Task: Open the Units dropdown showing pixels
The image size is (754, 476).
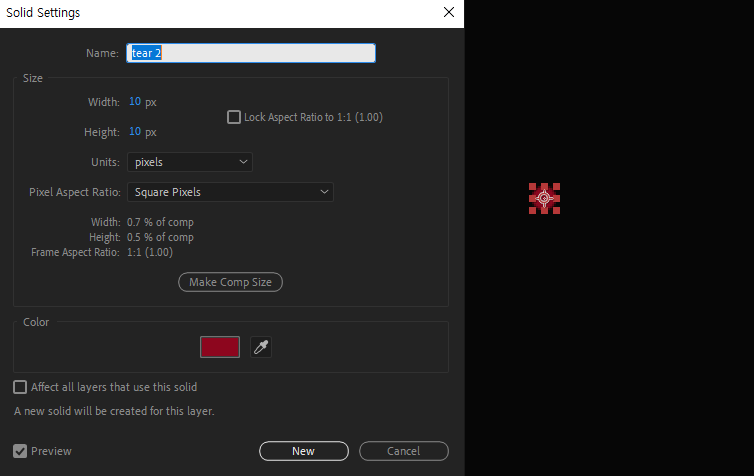Action: [190, 162]
